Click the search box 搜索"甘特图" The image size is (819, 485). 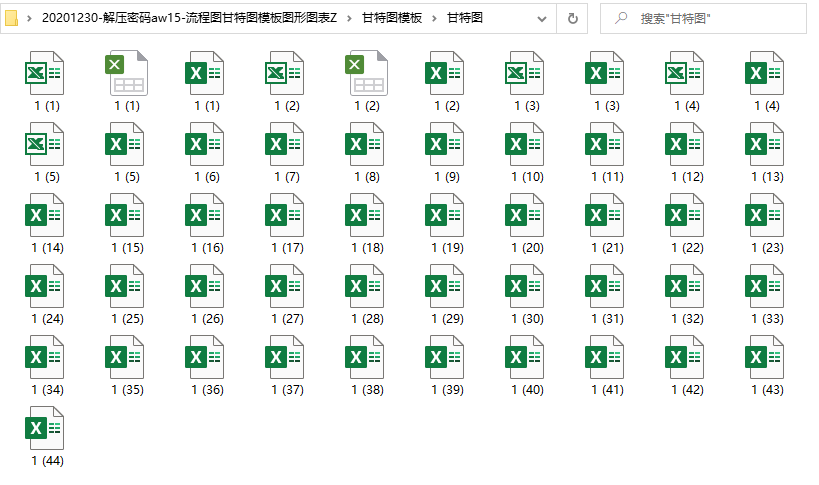(x=703, y=19)
